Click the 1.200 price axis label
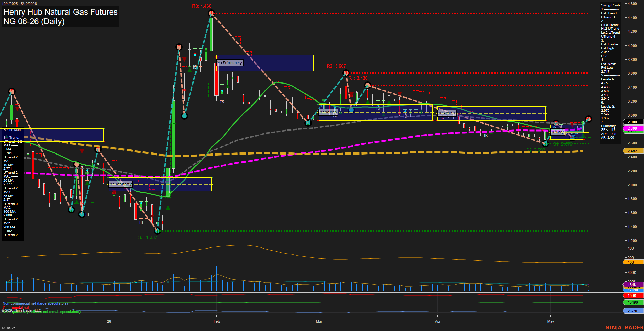 [x=632, y=241]
